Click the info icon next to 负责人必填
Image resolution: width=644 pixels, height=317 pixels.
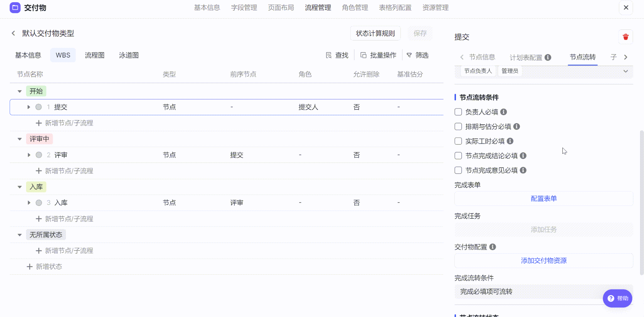pos(504,112)
